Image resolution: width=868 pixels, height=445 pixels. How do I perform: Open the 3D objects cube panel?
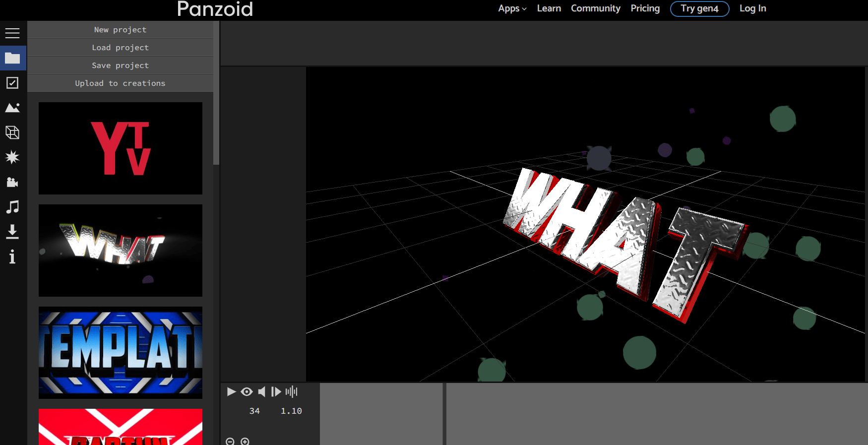tap(12, 132)
